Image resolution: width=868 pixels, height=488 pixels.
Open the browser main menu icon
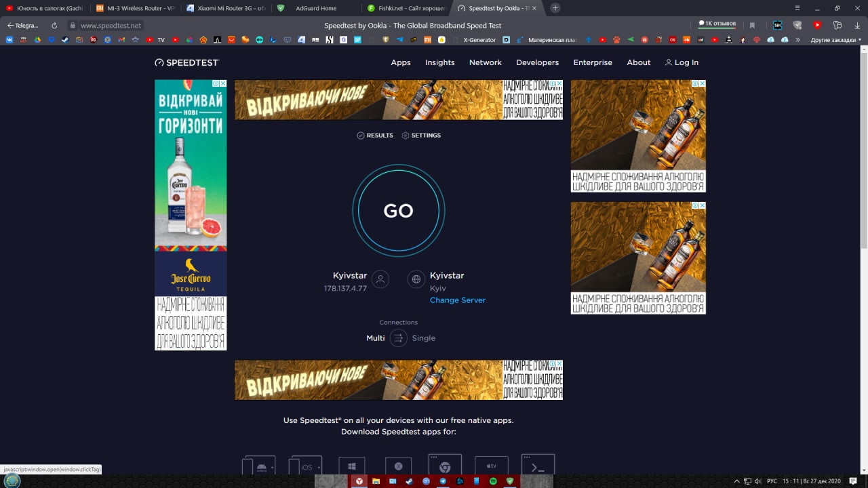tap(796, 8)
